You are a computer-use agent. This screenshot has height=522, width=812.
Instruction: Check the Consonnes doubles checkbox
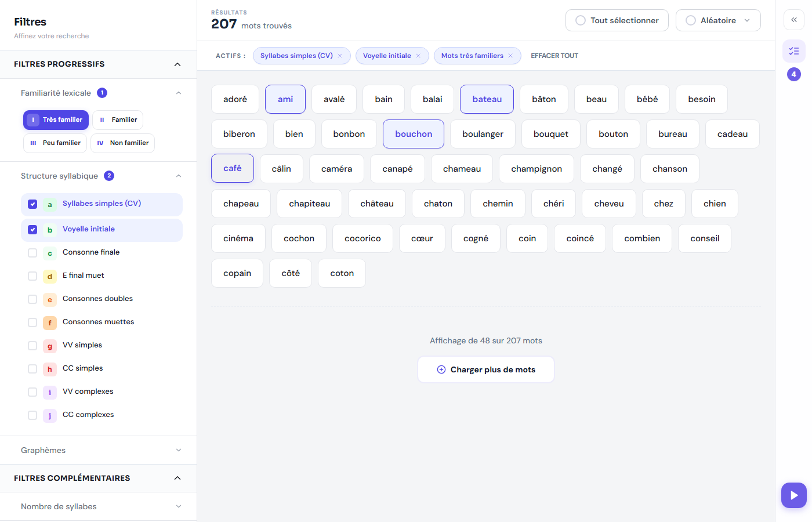click(32, 299)
